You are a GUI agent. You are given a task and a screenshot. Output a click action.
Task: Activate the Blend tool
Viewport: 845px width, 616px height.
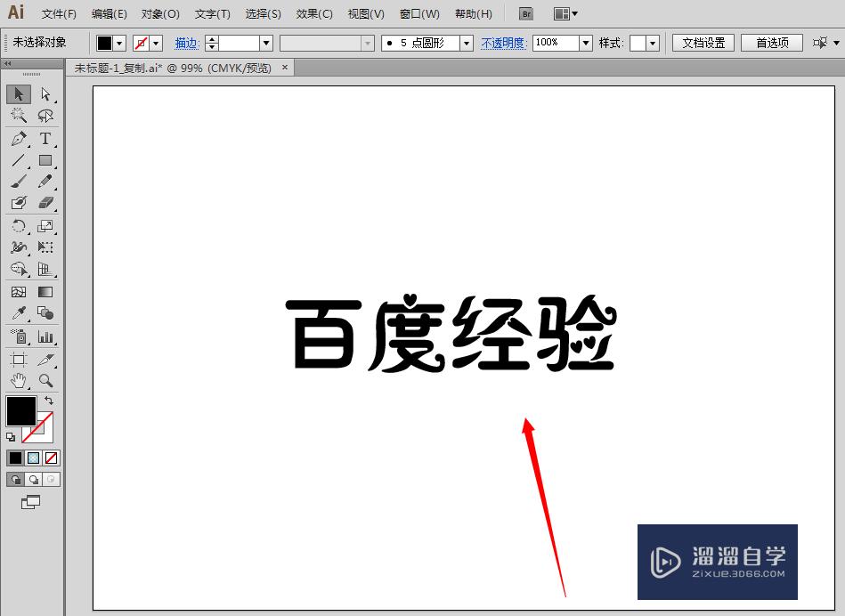[45, 313]
